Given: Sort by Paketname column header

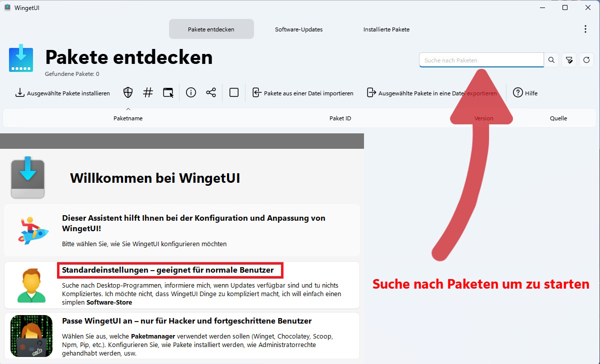Looking at the screenshot, I should click(128, 118).
